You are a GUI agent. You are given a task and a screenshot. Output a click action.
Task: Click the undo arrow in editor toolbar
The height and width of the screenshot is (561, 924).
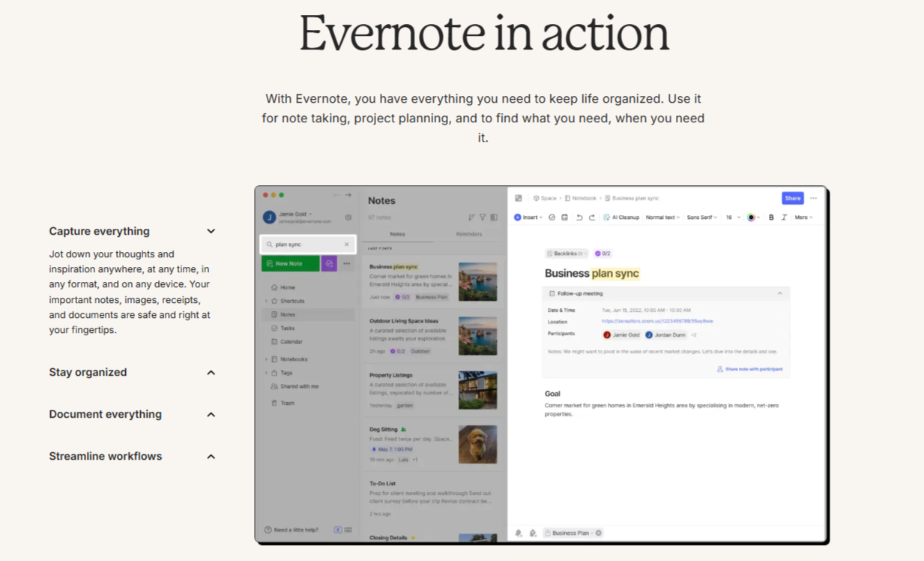[579, 217]
